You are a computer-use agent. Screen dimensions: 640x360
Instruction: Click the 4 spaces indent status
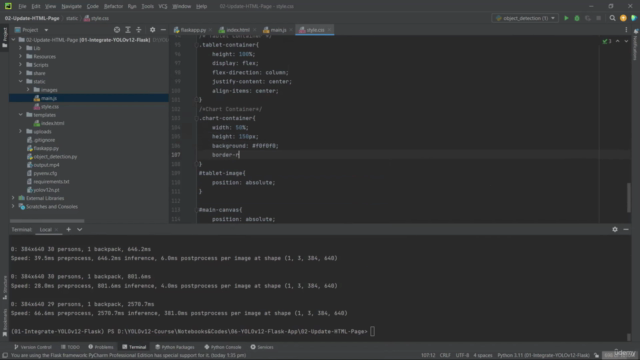point(482,355)
